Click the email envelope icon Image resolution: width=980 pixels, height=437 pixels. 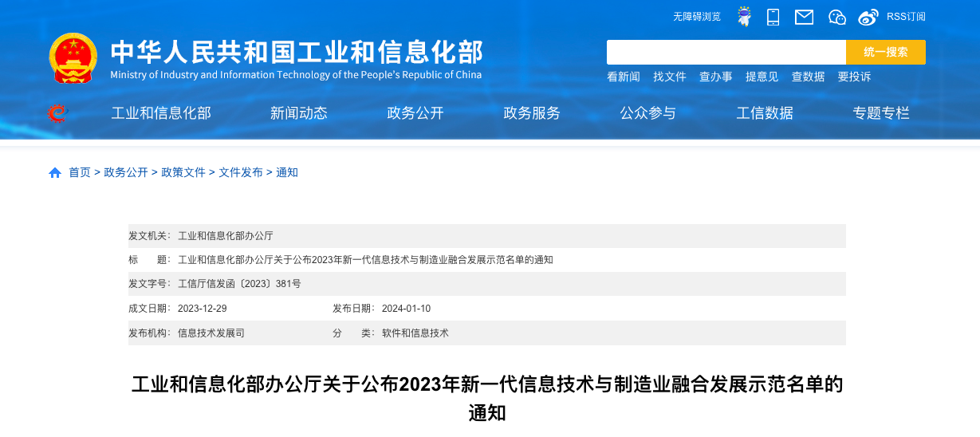point(804,17)
